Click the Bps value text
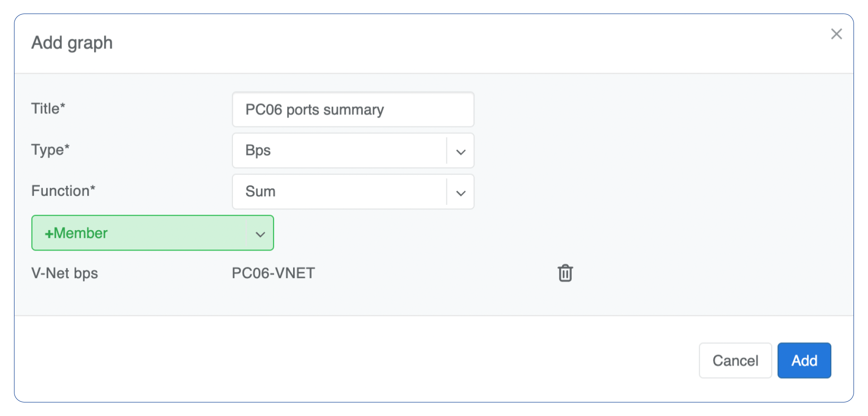The width and height of the screenshot is (868, 416). (x=258, y=151)
